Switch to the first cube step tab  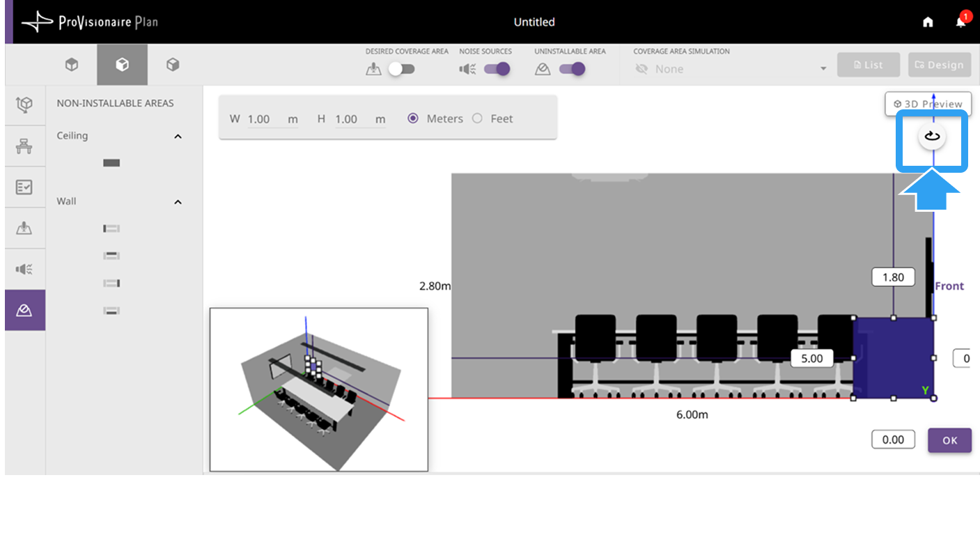click(x=71, y=65)
